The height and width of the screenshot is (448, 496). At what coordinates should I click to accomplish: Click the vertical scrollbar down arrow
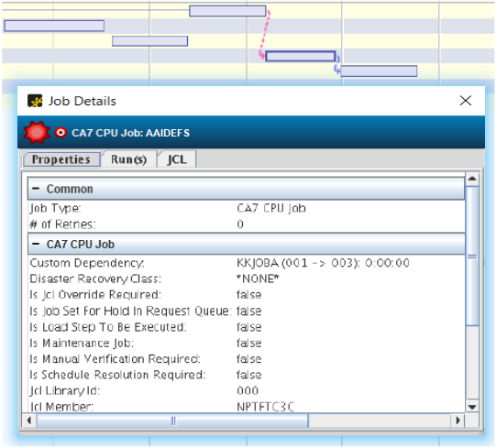coord(472,407)
